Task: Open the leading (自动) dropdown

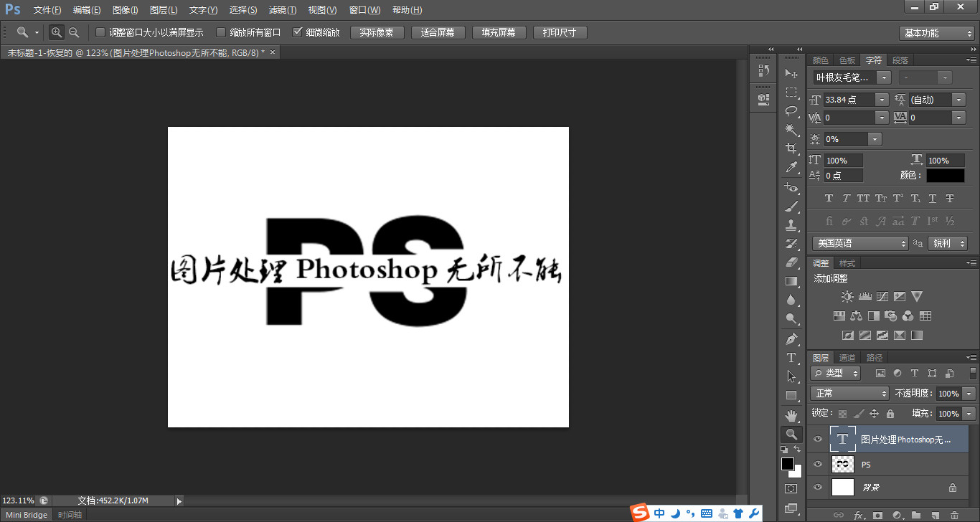Action: coord(959,100)
